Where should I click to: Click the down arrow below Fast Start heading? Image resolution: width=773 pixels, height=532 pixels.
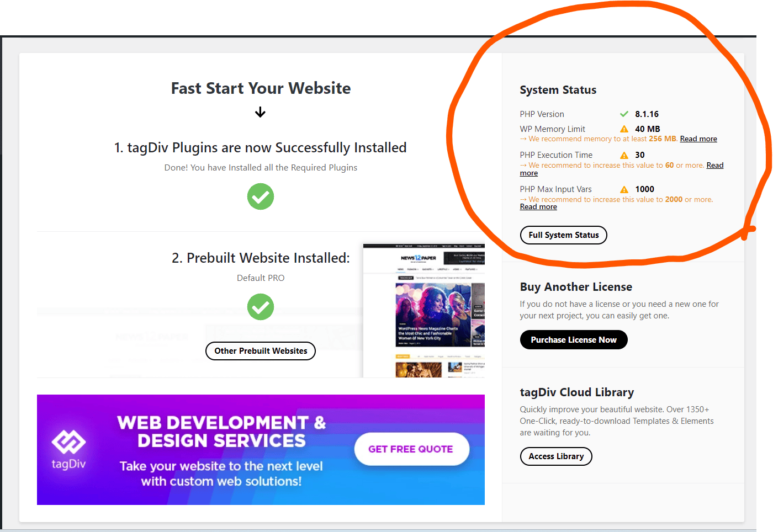coord(261,113)
